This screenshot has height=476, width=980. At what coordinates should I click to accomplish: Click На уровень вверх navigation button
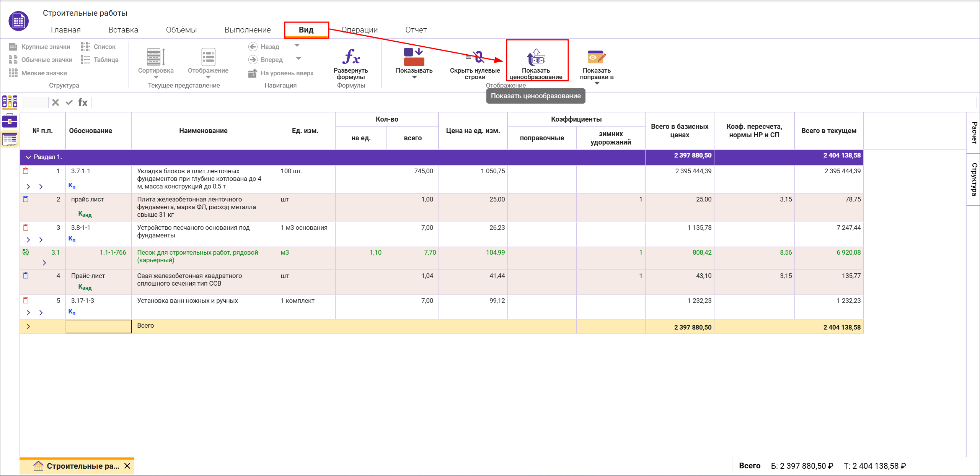281,73
